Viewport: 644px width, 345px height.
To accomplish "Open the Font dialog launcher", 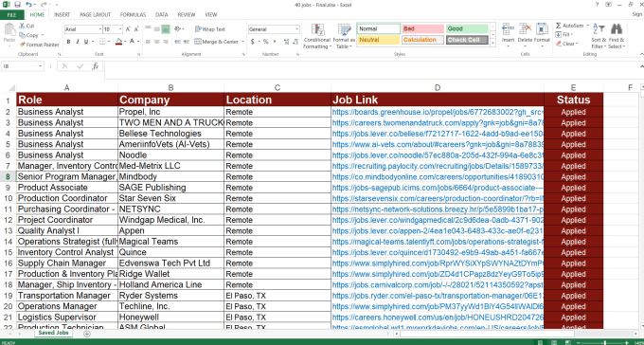I will [139, 54].
